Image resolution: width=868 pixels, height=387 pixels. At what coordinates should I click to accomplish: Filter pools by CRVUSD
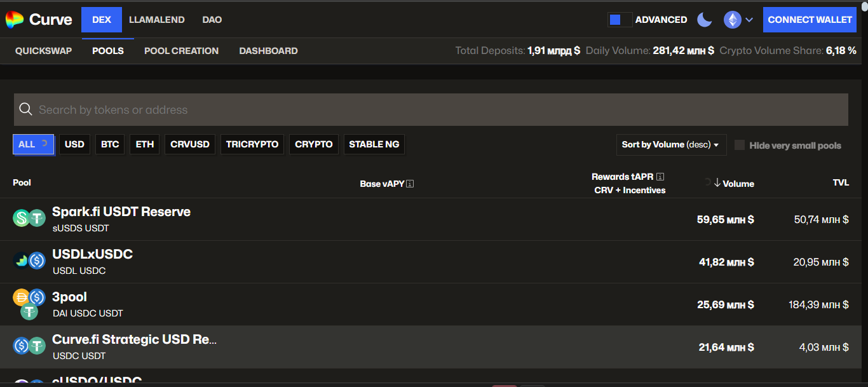tap(190, 144)
